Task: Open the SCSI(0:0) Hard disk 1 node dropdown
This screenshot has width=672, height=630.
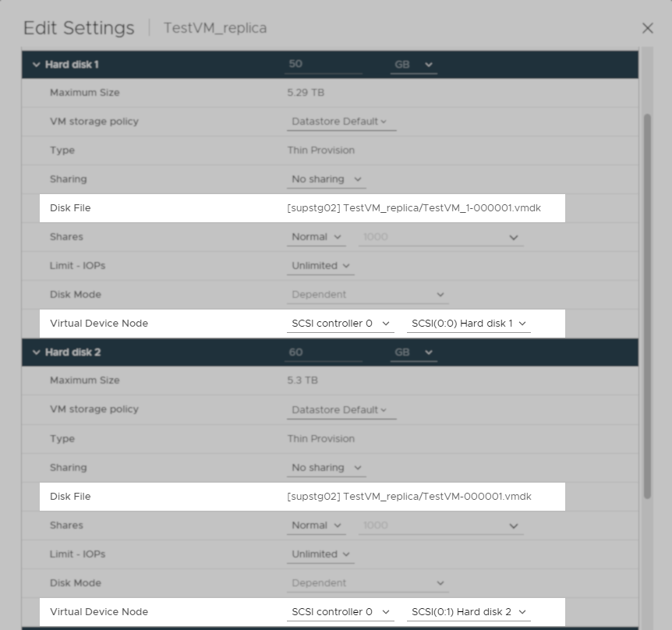Action: click(x=469, y=324)
